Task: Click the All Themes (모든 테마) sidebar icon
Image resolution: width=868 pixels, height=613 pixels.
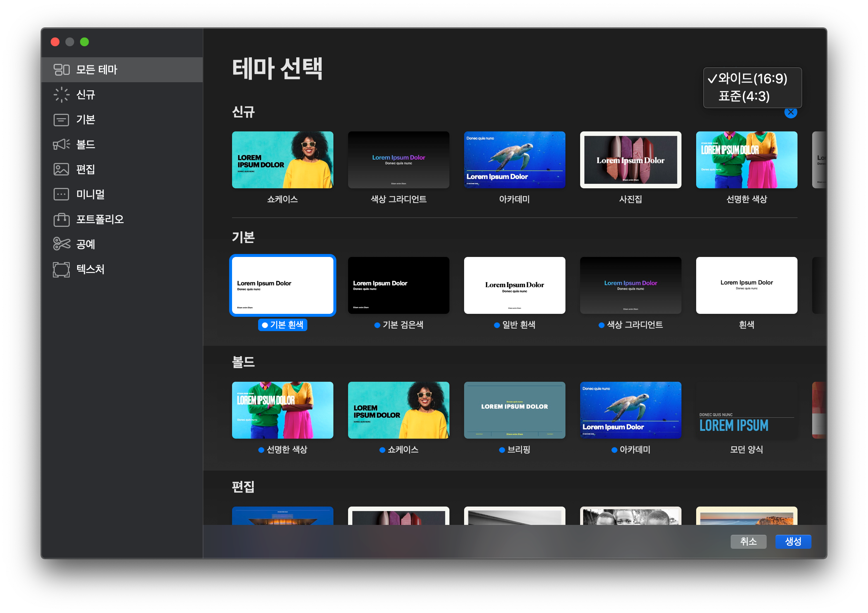Action: click(x=61, y=69)
